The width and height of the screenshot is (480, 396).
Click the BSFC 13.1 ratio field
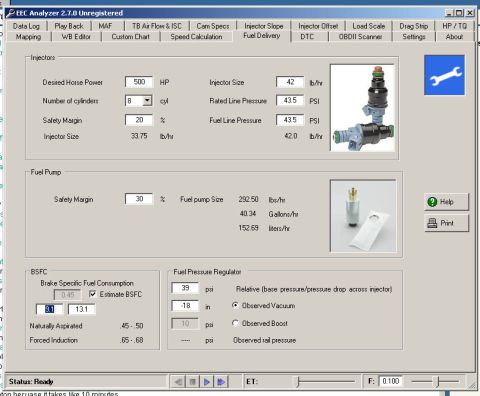tap(81, 309)
